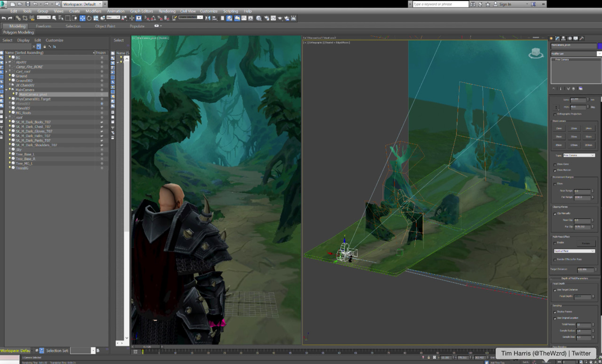Open the camera Type dropdown

coord(579,155)
